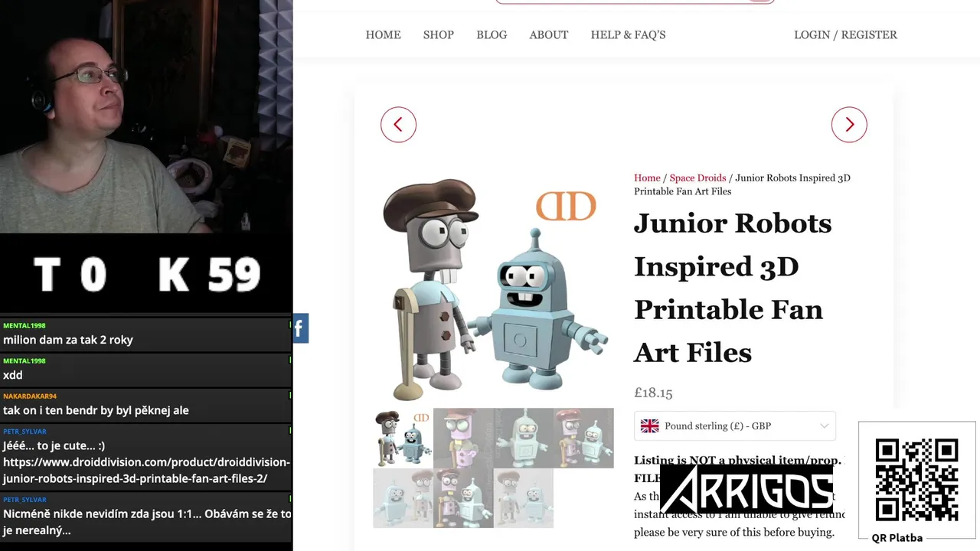Click the QR Platba code
Image resolution: width=980 pixels, height=551 pixels.
tap(916, 480)
